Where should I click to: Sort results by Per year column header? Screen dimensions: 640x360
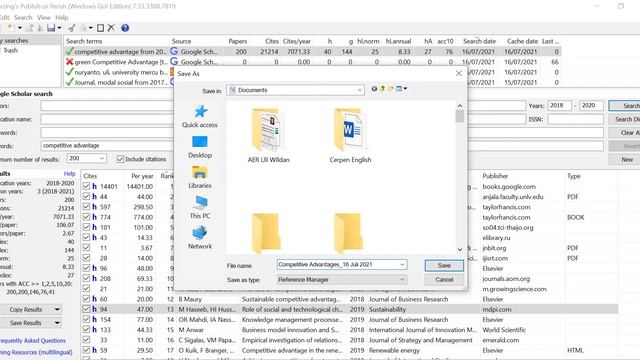pyautogui.click(x=142, y=176)
